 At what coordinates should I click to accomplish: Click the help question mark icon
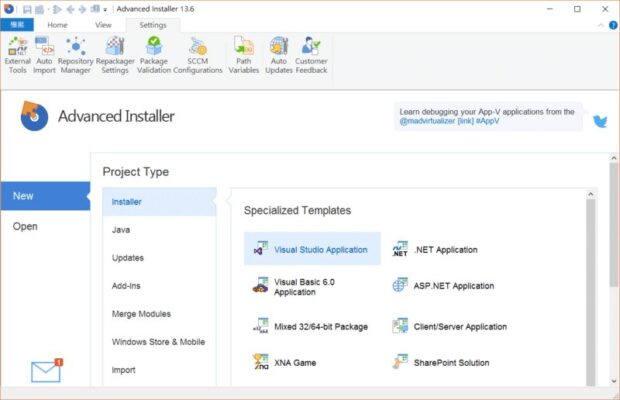[x=613, y=25]
